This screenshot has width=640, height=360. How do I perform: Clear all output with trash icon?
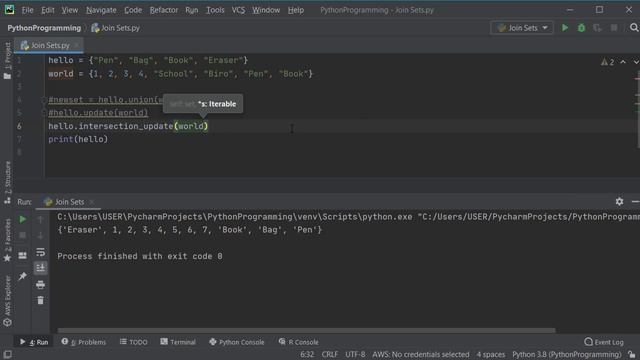click(x=40, y=301)
